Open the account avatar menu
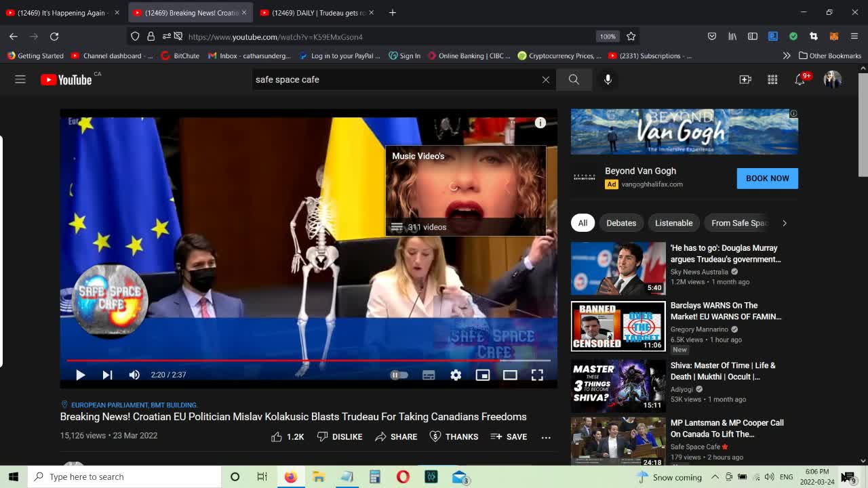The image size is (868, 488). point(833,79)
